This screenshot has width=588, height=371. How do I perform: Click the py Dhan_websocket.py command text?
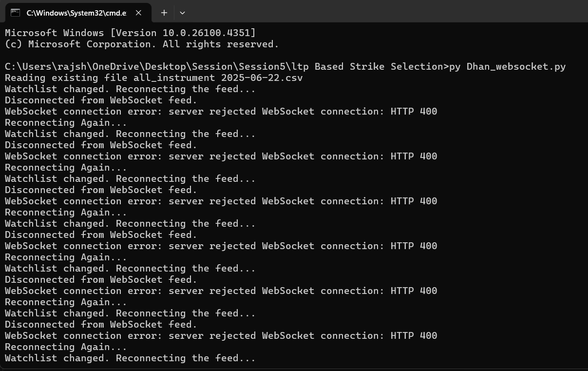click(507, 67)
